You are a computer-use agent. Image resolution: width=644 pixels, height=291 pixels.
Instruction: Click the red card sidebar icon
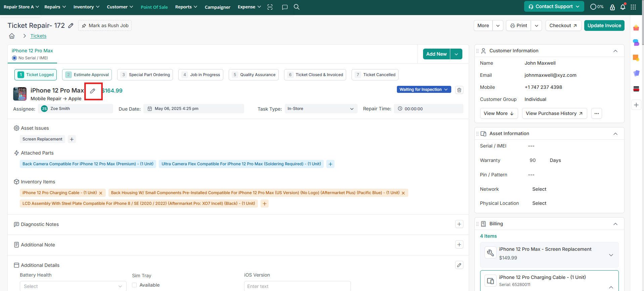click(636, 89)
